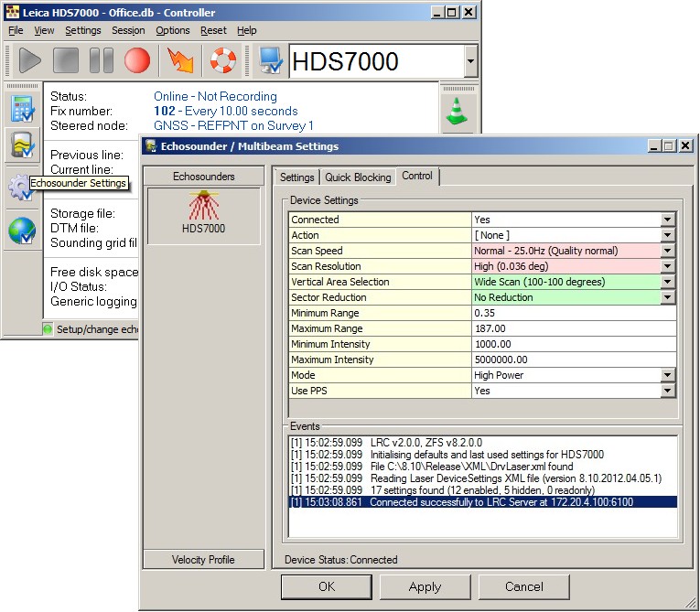700x612 pixels.
Task: Start recording with the red Record button
Action: pyautogui.click(x=137, y=61)
